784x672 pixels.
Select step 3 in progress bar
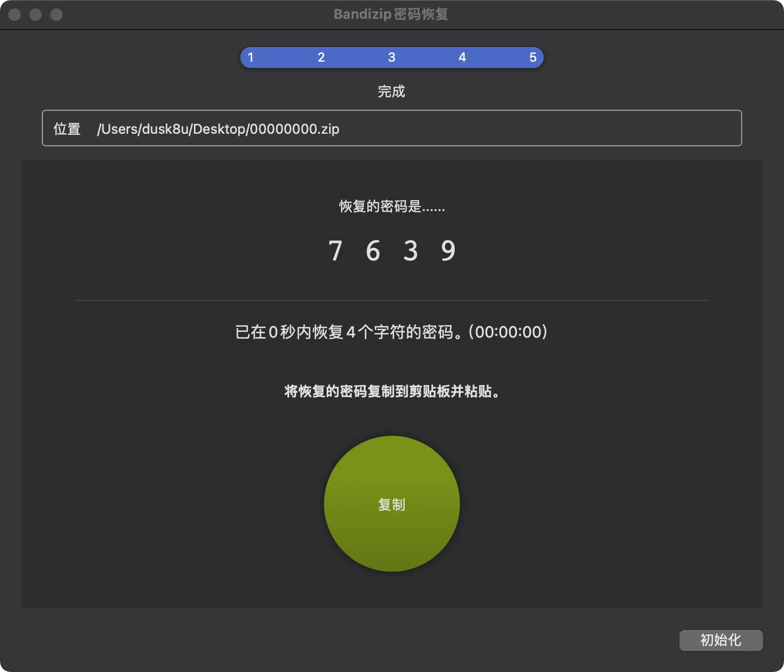click(391, 57)
